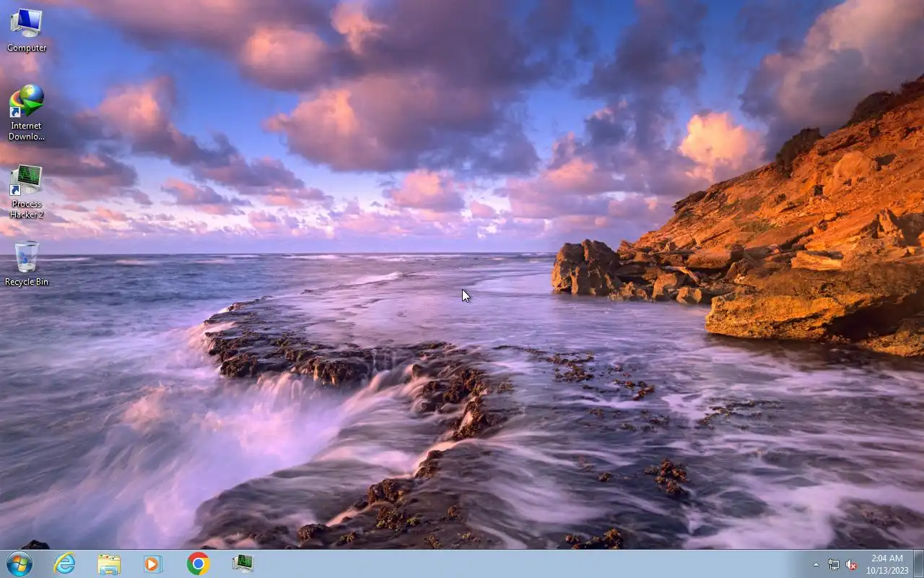Click the "Internet Downlo..." label text
The width and height of the screenshot is (924, 578).
27,131
